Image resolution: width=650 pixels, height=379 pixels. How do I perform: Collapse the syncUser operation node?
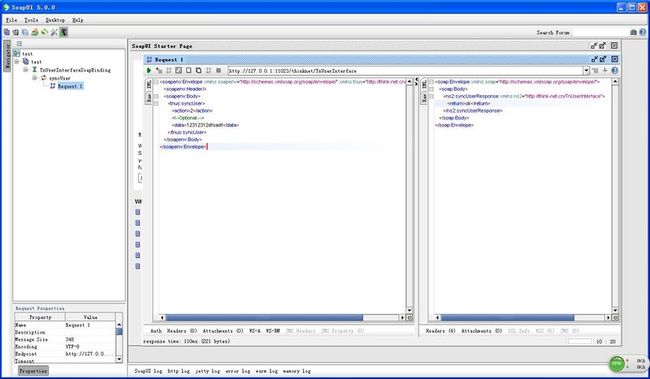(x=35, y=78)
